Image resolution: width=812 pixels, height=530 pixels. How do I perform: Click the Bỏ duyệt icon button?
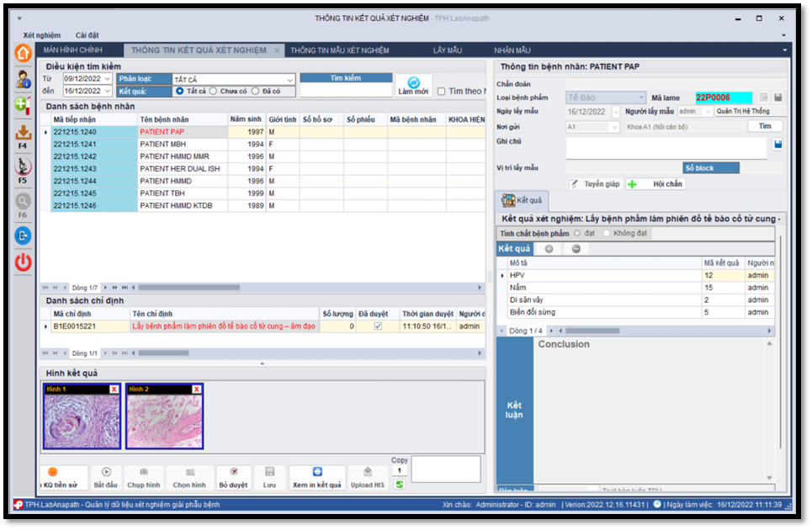pyautogui.click(x=234, y=478)
